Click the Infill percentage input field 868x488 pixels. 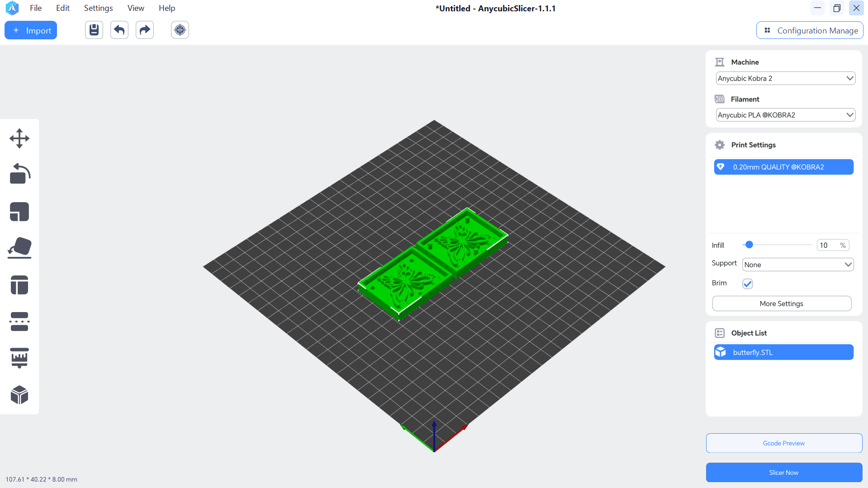click(x=833, y=245)
